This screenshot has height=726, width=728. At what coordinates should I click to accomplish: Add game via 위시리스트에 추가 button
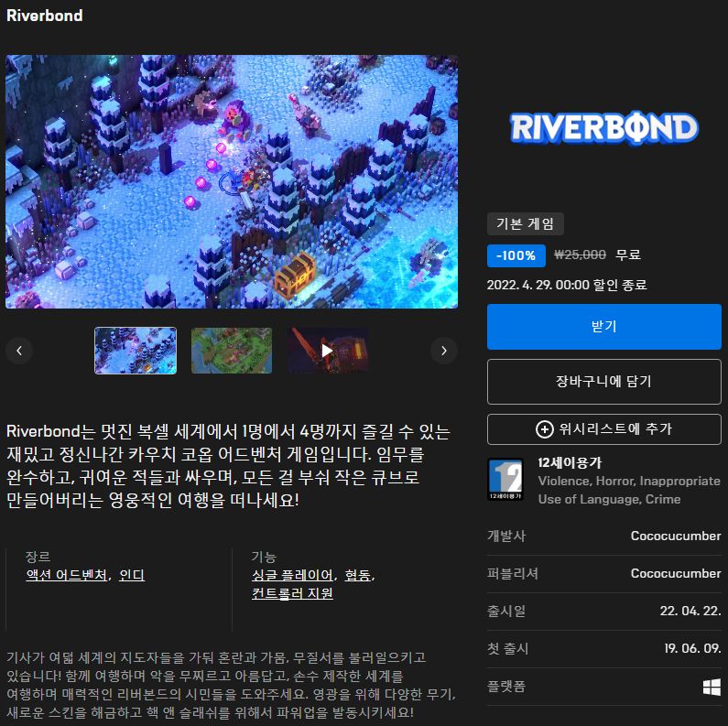603,428
